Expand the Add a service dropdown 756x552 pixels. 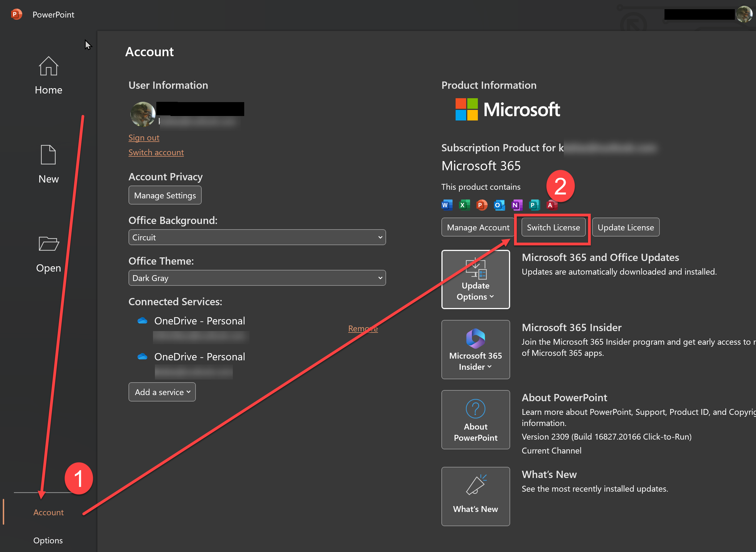[x=162, y=392]
